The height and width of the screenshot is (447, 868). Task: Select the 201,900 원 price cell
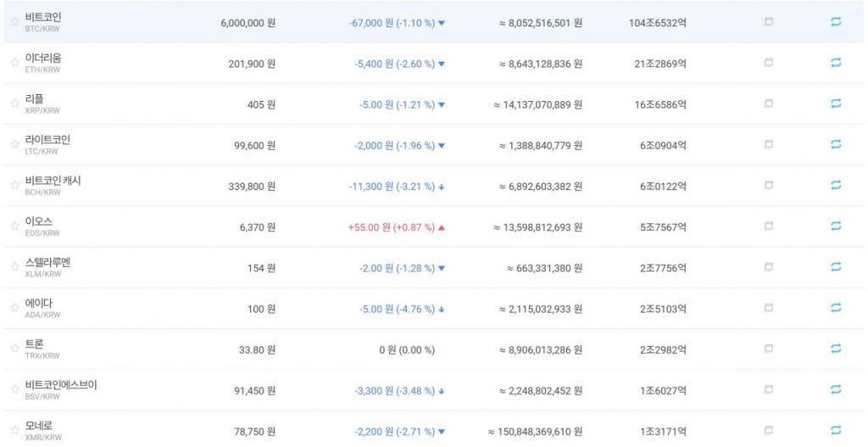pyautogui.click(x=252, y=64)
